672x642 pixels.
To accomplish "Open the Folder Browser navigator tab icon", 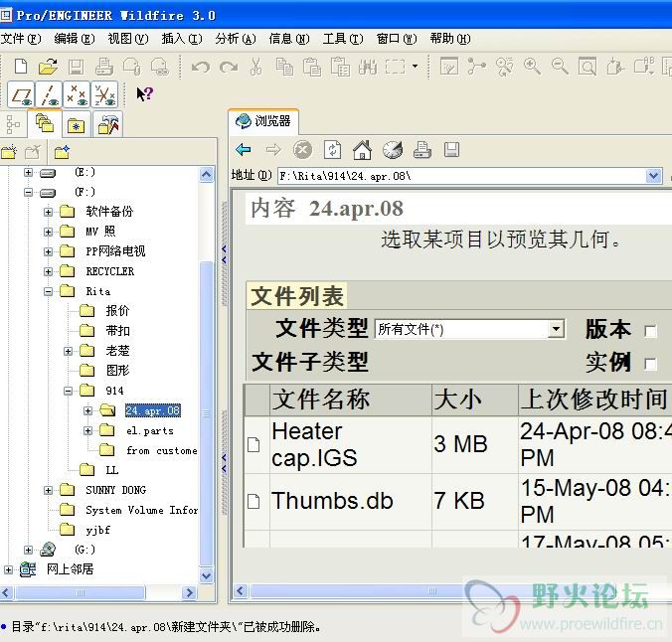I will [45, 124].
